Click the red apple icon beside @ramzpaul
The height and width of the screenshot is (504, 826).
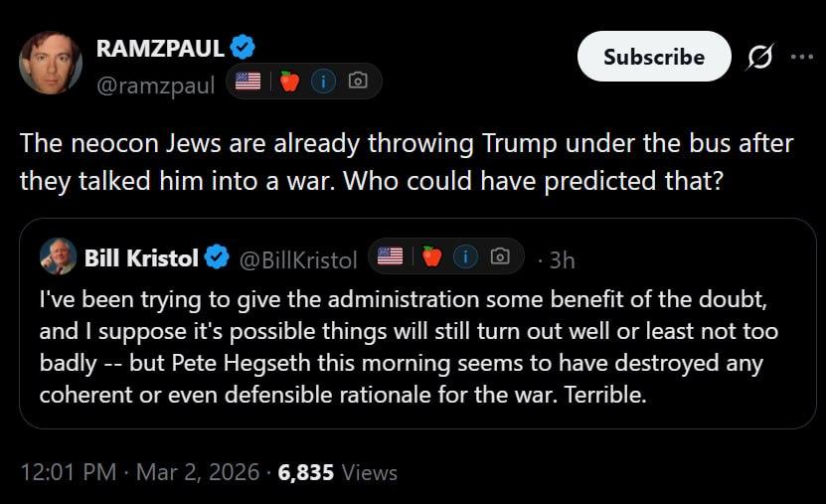click(289, 82)
